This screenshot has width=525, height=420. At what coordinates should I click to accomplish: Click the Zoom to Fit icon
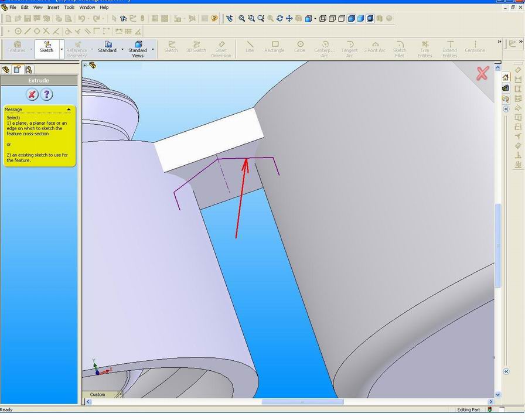(x=241, y=18)
